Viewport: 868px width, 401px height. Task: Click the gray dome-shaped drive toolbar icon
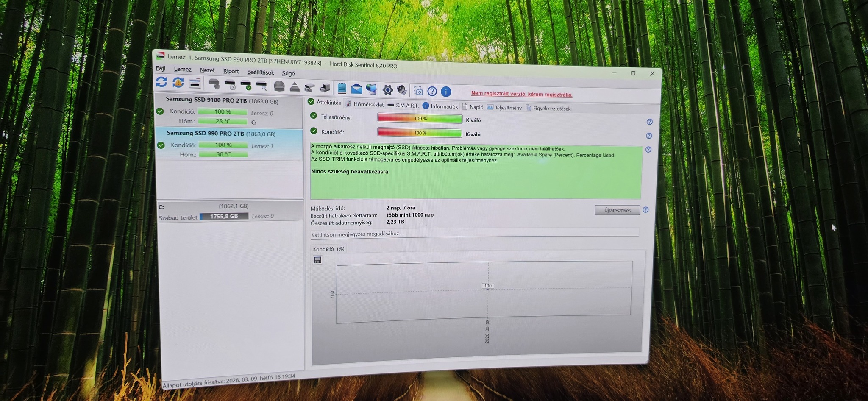(279, 86)
